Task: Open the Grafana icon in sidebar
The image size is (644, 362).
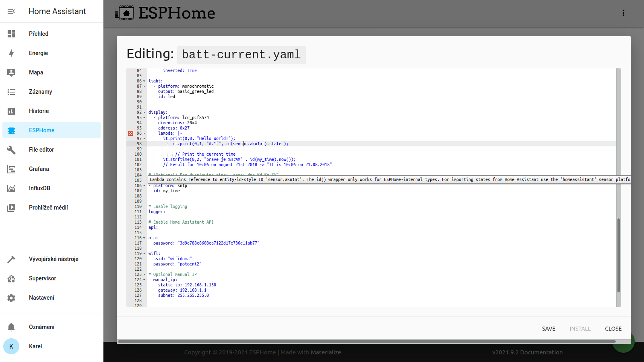Action: click(11, 169)
